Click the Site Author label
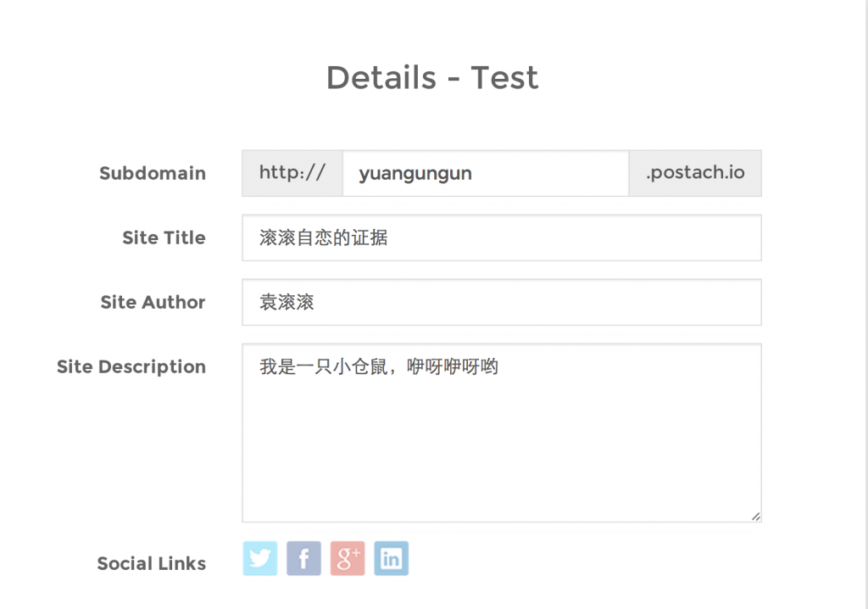Viewport: 868px width, 609px height. (153, 302)
